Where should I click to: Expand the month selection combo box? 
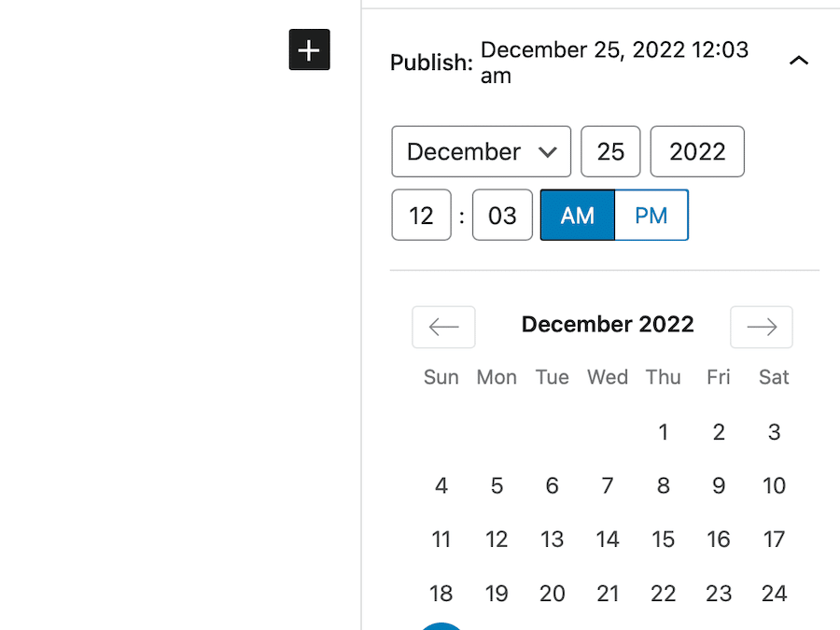(481, 151)
